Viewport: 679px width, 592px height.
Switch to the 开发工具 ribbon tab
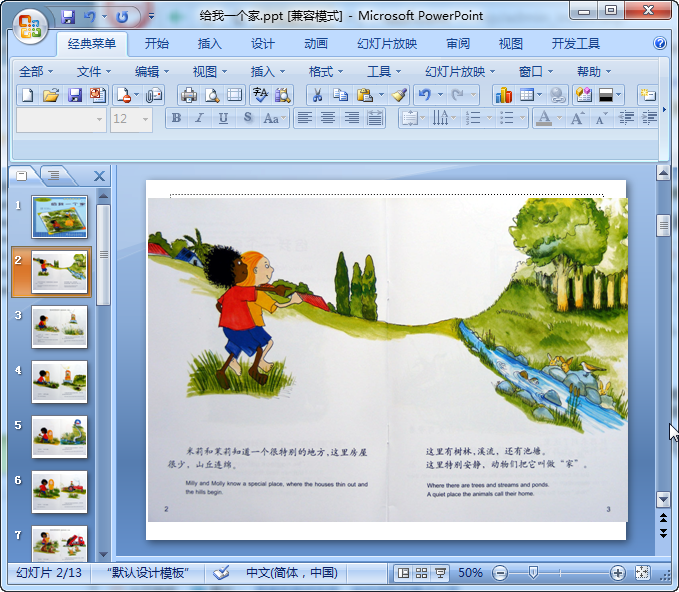[576, 43]
